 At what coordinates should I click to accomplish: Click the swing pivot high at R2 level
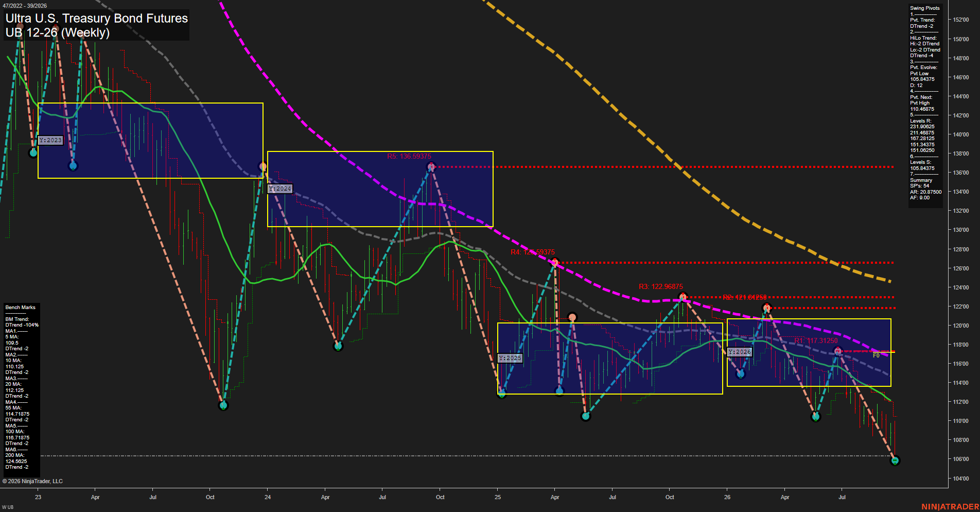tap(766, 308)
